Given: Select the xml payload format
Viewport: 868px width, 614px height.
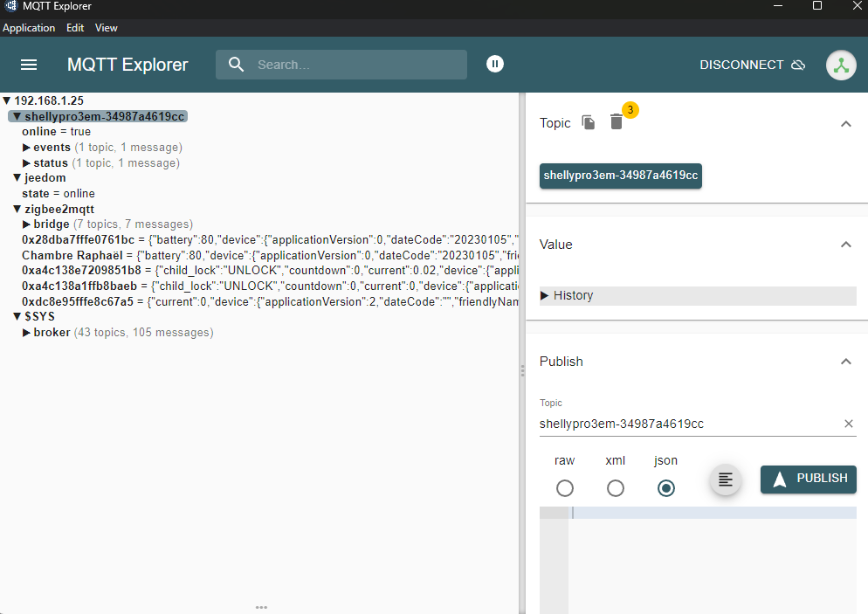Looking at the screenshot, I should click(615, 488).
